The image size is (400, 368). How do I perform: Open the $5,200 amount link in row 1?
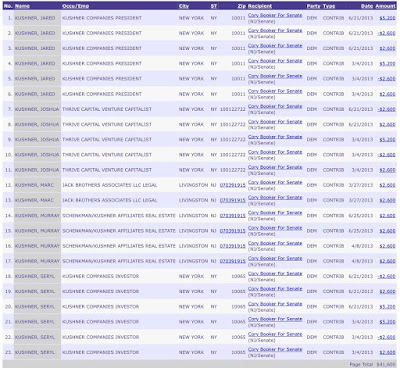point(387,18)
